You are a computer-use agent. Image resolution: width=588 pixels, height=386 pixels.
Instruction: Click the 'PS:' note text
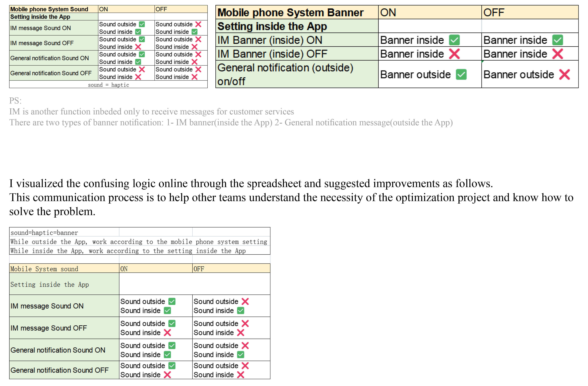point(15,101)
